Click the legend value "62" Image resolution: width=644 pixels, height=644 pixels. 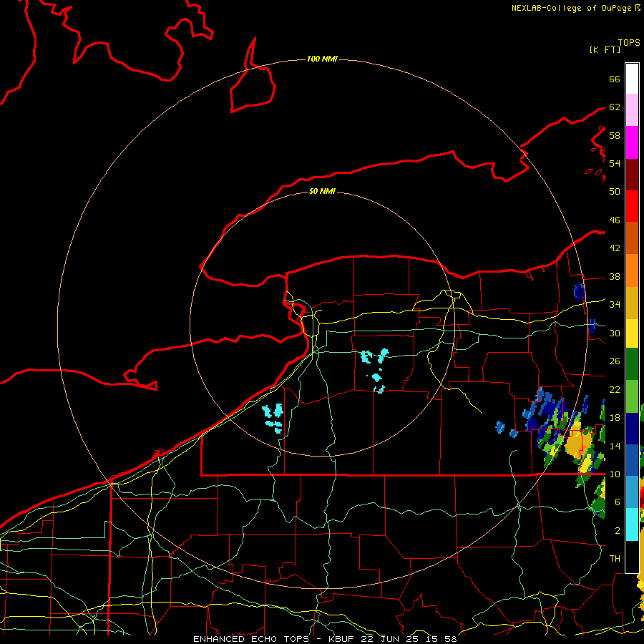[x=615, y=107]
